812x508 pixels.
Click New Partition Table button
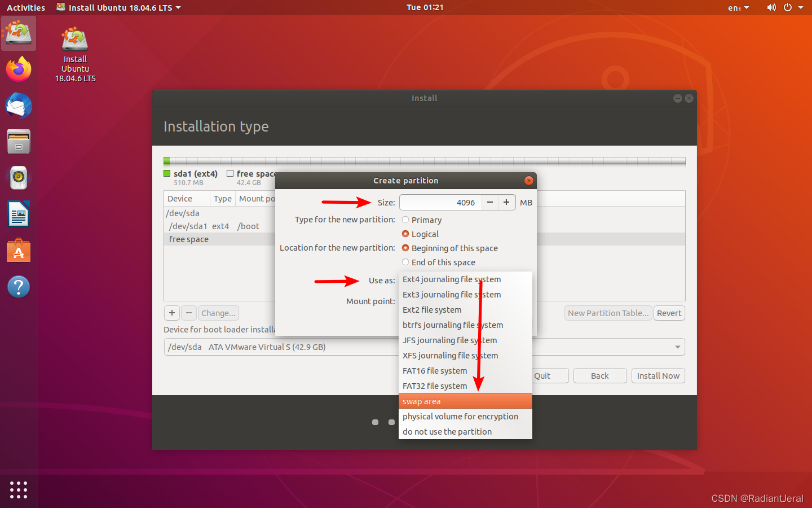pos(608,313)
